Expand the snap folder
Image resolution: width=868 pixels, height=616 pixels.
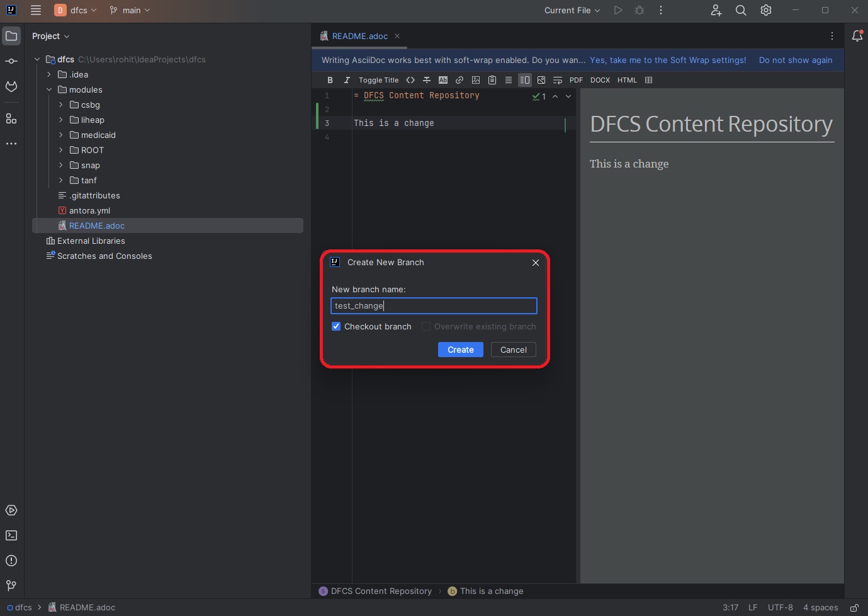click(x=61, y=165)
